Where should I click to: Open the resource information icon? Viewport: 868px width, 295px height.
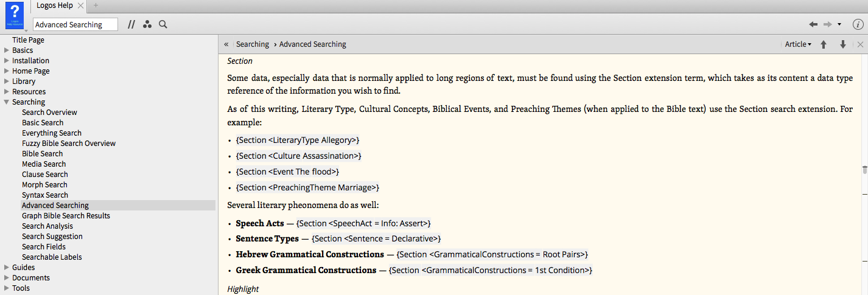pos(858,24)
